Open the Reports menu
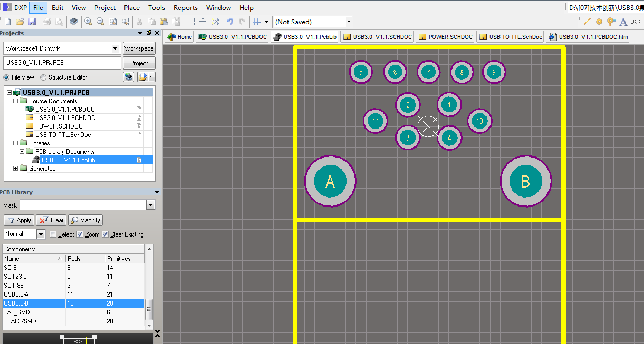 (186, 8)
